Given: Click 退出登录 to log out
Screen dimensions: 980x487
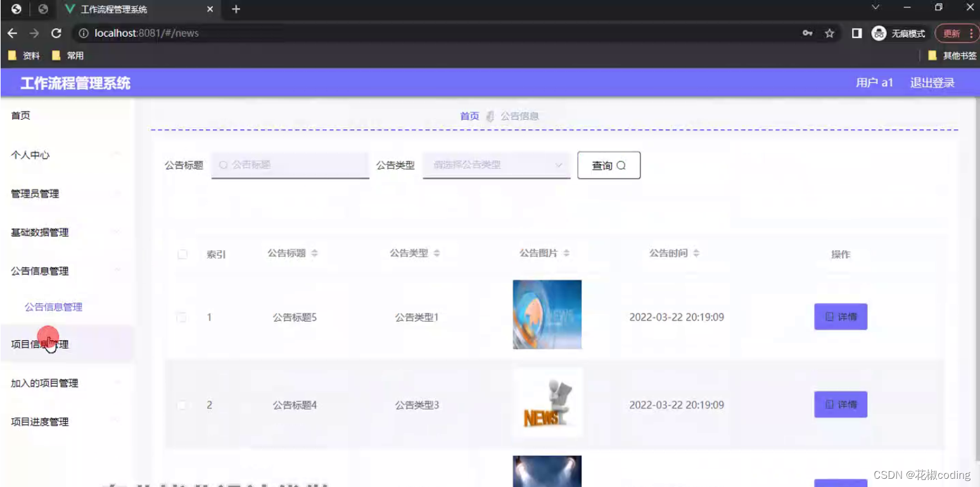Looking at the screenshot, I should tap(931, 82).
